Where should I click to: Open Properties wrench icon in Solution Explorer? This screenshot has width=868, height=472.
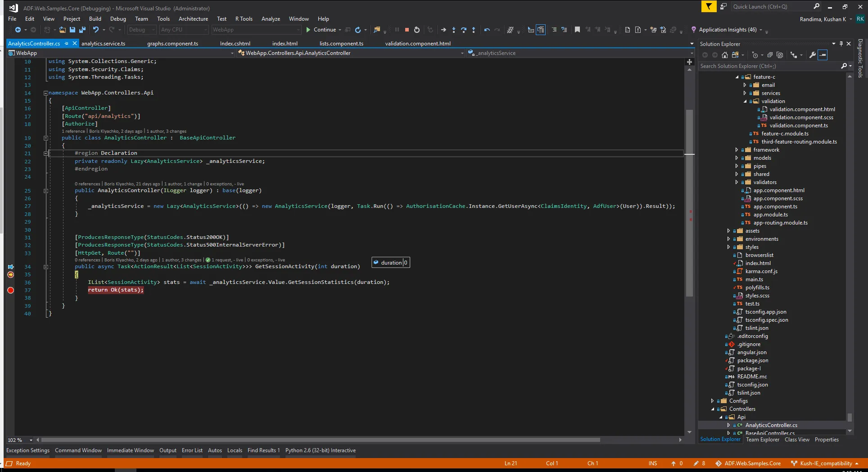click(x=812, y=55)
